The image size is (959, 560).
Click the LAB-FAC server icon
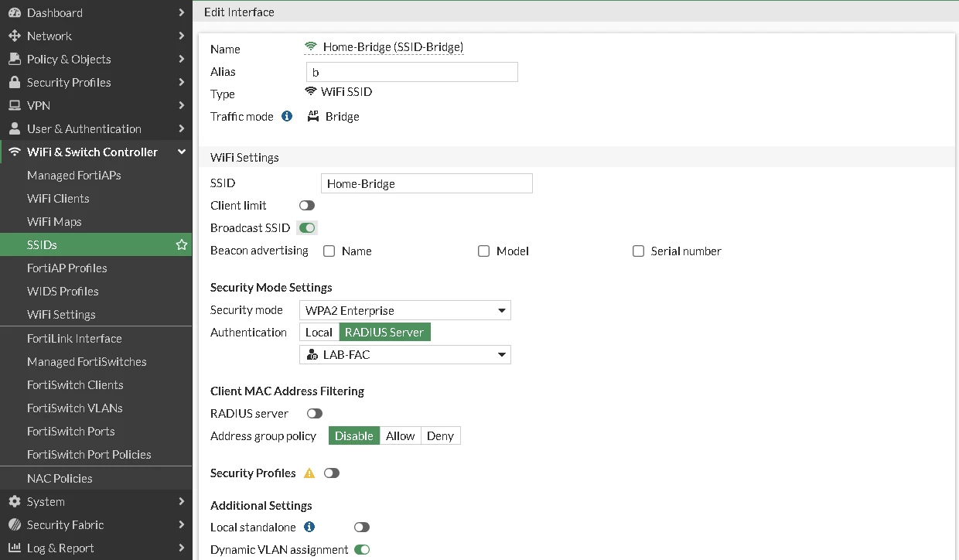tap(312, 354)
